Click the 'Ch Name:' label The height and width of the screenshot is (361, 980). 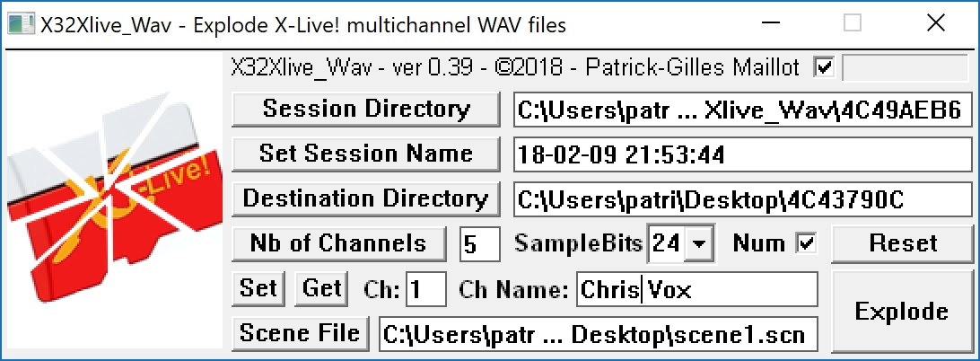pos(513,289)
